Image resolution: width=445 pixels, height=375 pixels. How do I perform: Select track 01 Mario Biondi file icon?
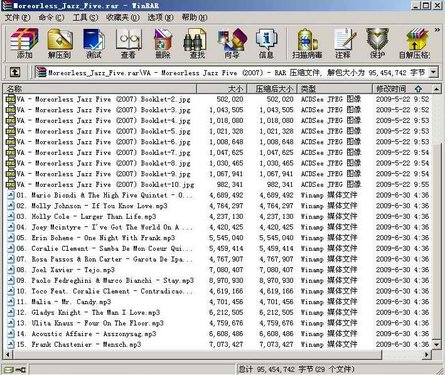[x=11, y=195]
